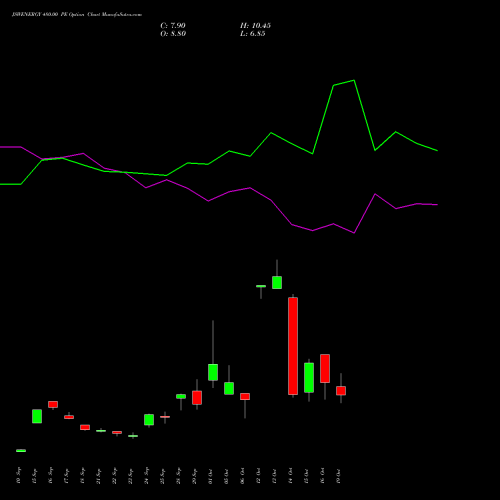The height and width of the screenshot is (500, 500).
Task: Click the red candle above 16 Oct
Action: [325, 368]
